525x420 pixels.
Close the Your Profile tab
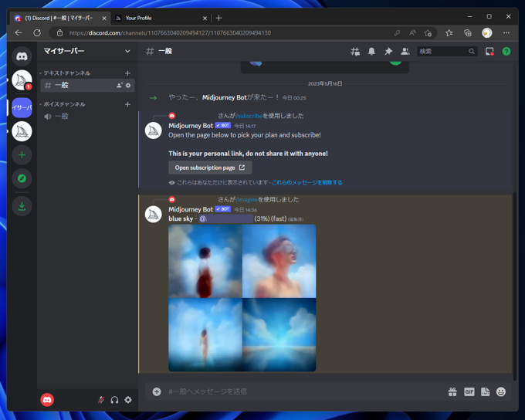205,18
